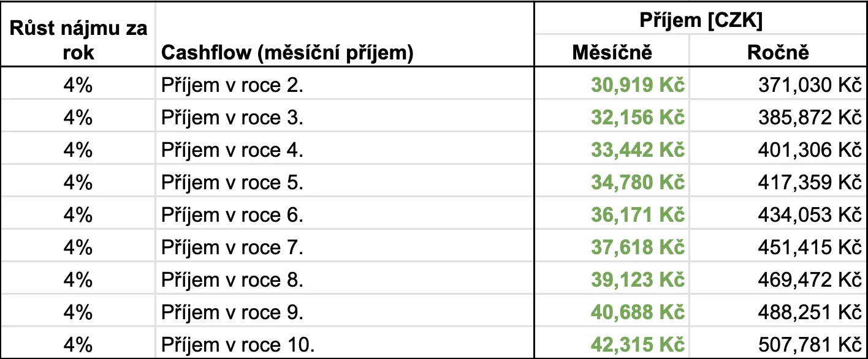Click the 'Příjem [CZK]' merged header
868x359 pixels.
pyautogui.click(x=701, y=20)
